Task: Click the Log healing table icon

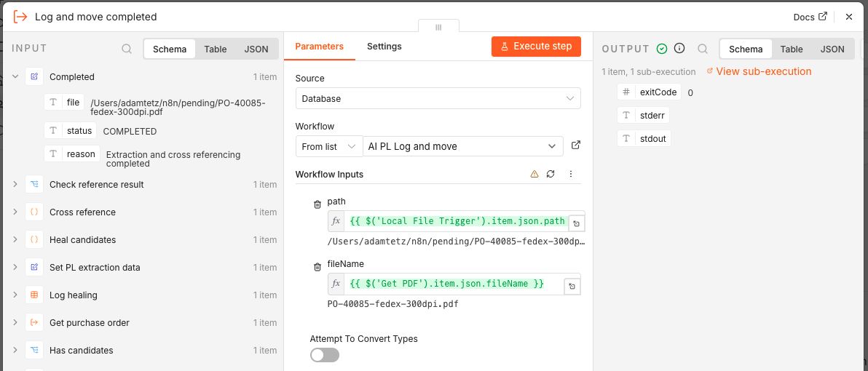Action: click(34, 295)
